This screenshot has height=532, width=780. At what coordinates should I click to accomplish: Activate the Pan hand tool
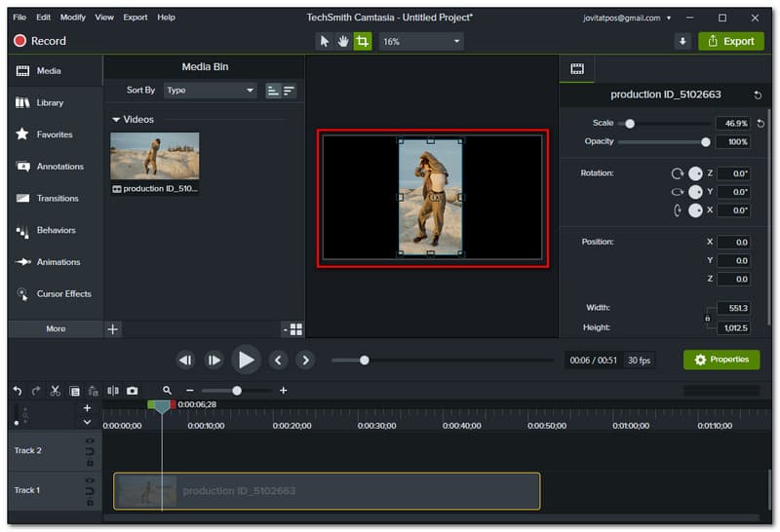coord(343,41)
